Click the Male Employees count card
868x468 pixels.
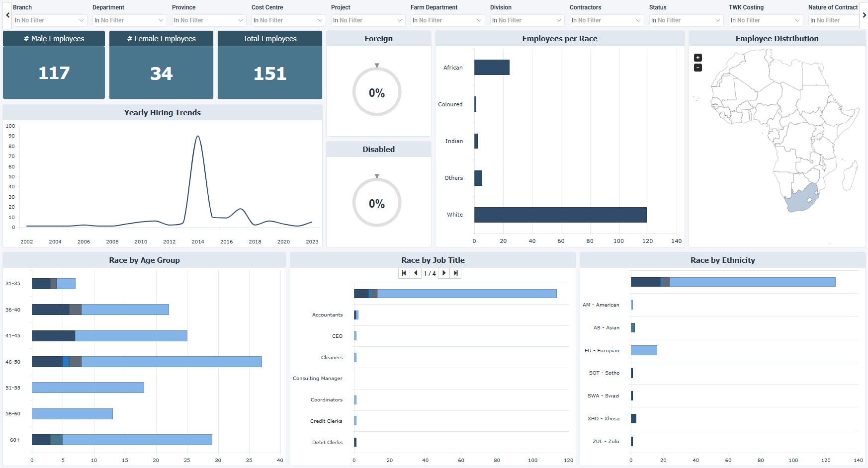(x=54, y=65)
